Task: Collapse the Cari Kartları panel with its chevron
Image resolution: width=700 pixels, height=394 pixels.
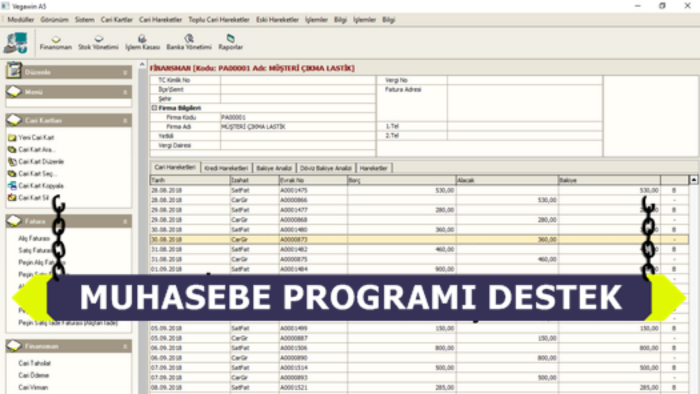Action: [x=125, y=120]
